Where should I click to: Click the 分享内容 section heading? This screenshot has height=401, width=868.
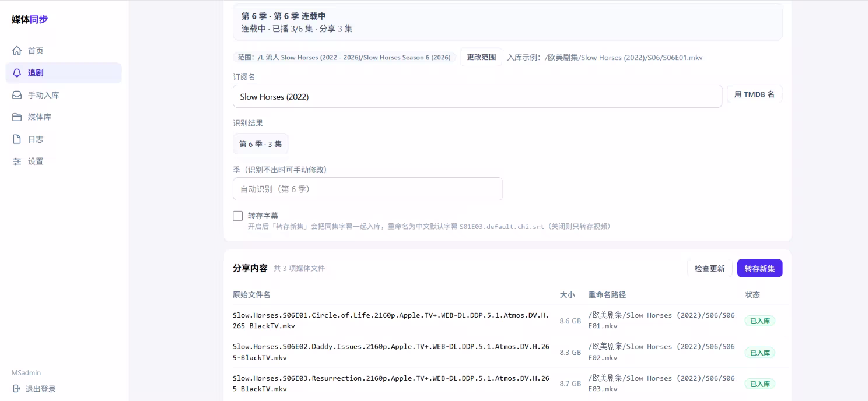(x=250, y=268)
